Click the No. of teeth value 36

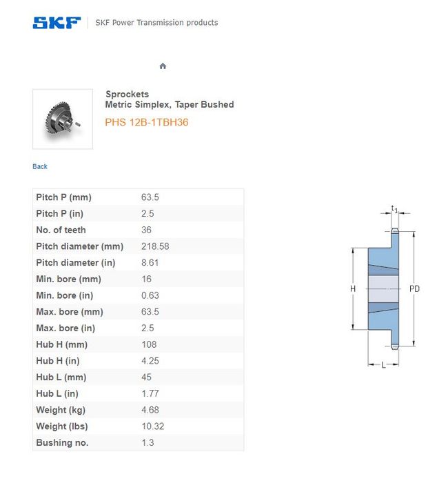146,230
